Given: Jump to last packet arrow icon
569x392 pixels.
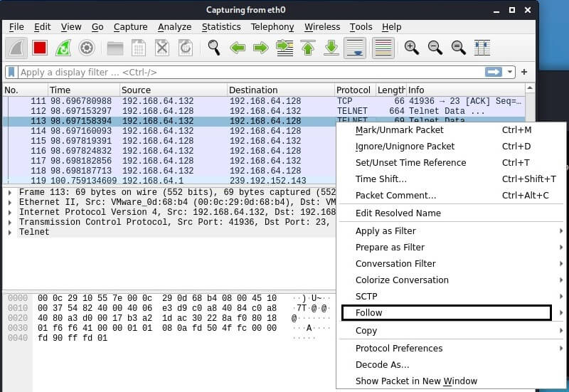Looking at the screenshot, I should click(x=331, y=48).
